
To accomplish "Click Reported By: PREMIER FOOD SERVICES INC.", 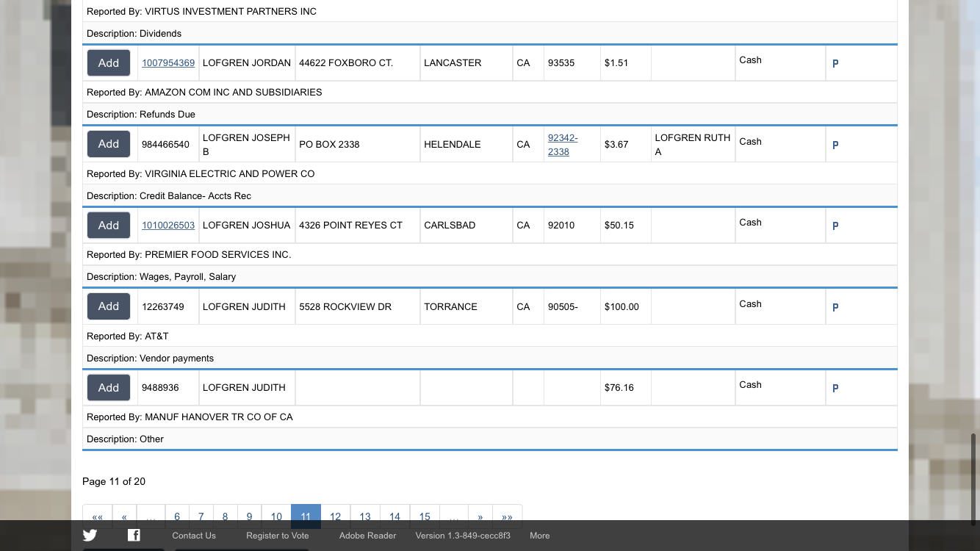I will tap(189, 255).
